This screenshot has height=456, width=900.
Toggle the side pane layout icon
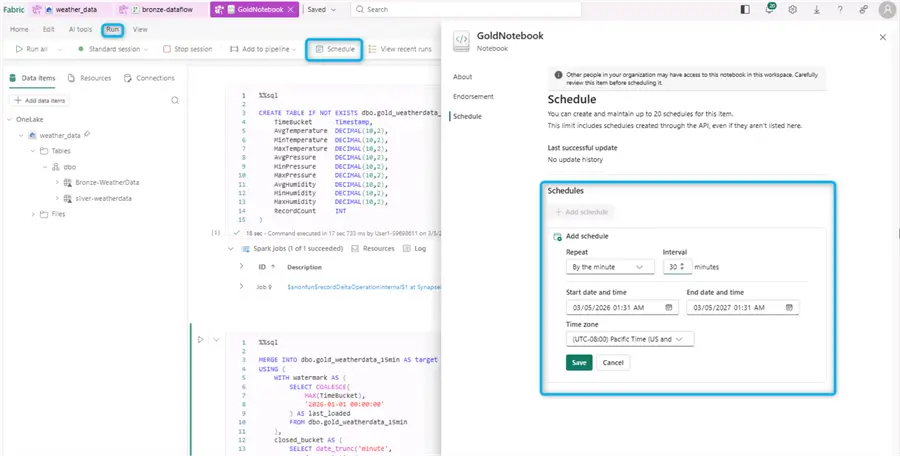745,9
